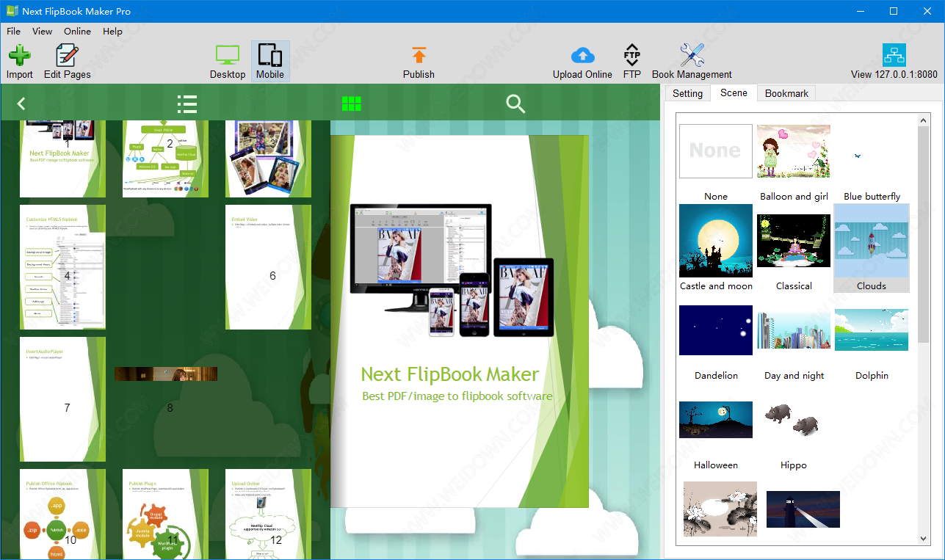945x560 pixels.
Task: Open the table of contents list icon
Action: [187, 103]
